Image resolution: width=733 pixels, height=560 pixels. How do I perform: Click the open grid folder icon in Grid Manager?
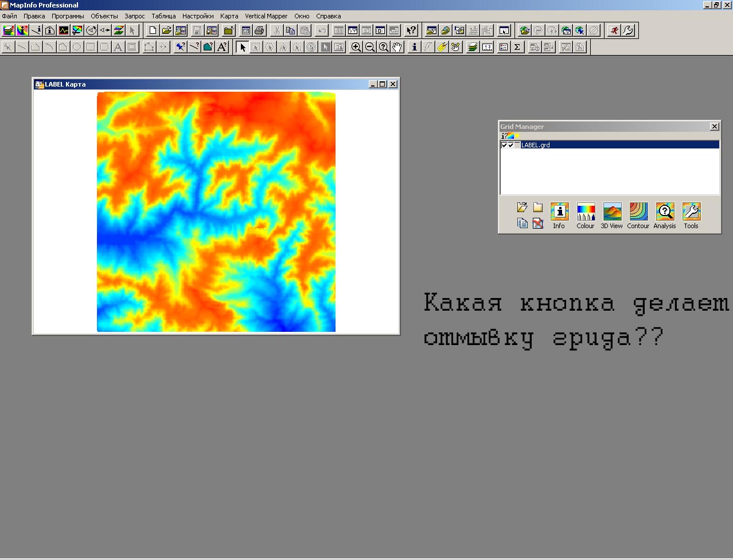tap(522, 207)
